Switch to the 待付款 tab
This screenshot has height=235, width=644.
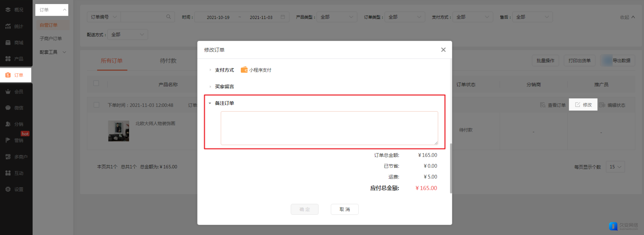(x=168, y=61)
